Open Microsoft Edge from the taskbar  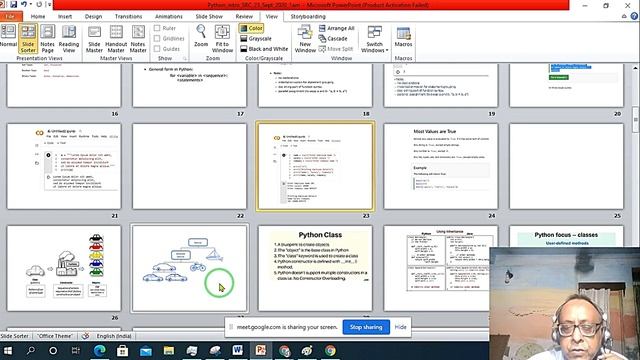(99, 351)
